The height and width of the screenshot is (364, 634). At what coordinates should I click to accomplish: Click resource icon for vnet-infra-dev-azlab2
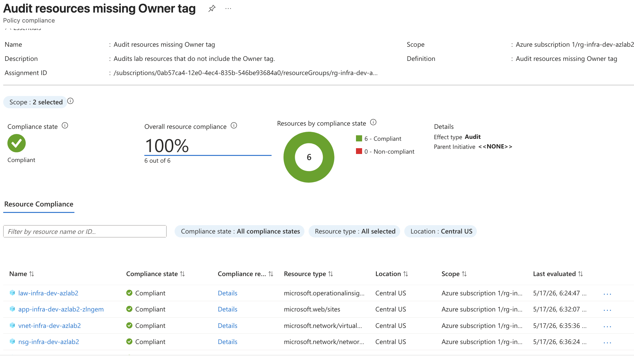pos(12,325)
